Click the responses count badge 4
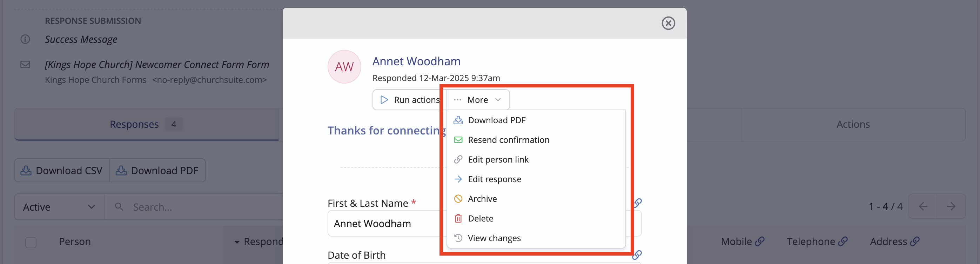The height and width of the screenshot is (264, 980). coord(174,124)
